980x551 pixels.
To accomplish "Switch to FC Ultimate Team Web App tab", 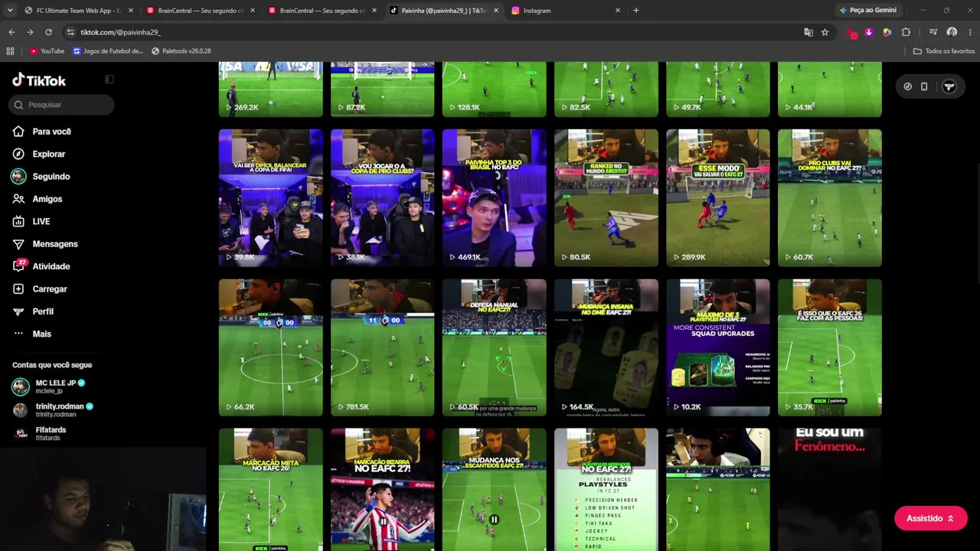I will click(x=78, y=11).
